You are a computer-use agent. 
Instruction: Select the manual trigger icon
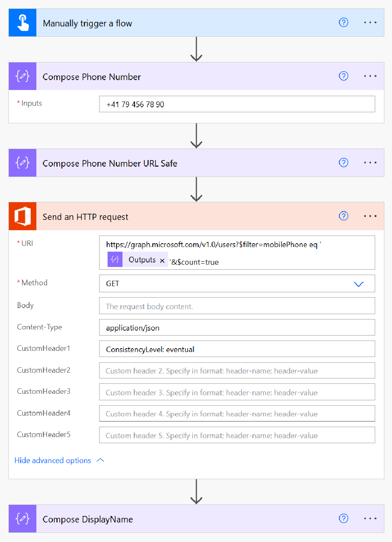[x=22, y=22]
